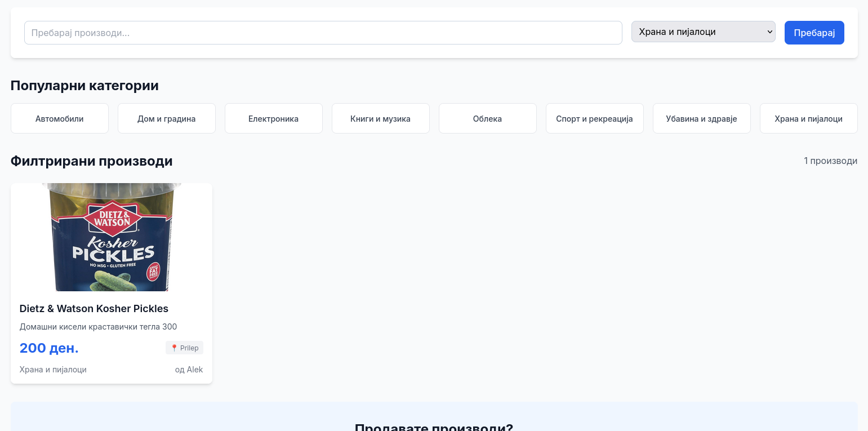Pick the Облека category

(x=488, y=119)
